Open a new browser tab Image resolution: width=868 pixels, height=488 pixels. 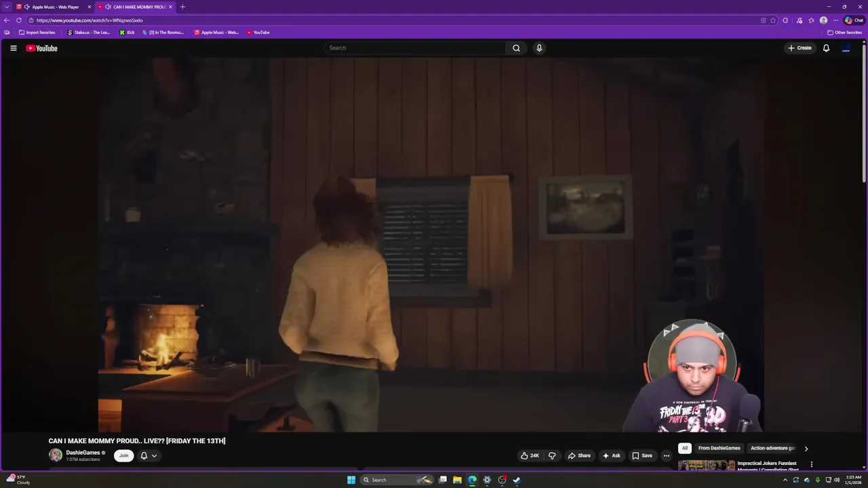pyautogui.click(x=182, y=7)
